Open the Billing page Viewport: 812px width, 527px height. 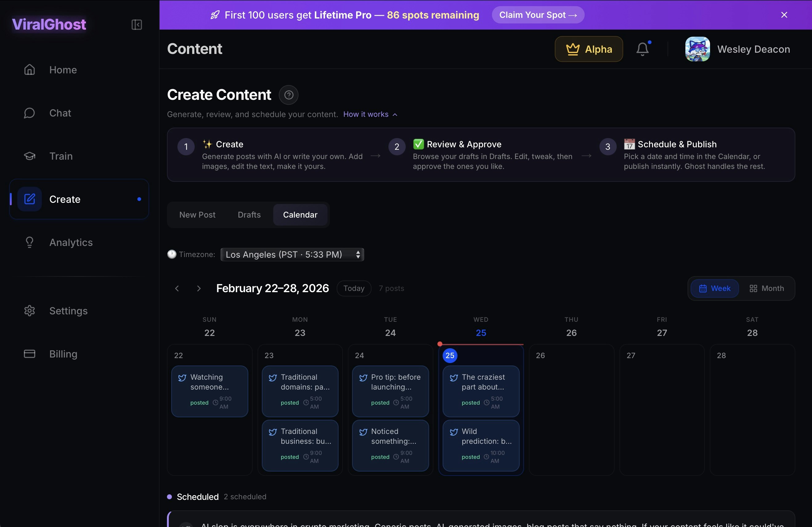tap(63, 354)
